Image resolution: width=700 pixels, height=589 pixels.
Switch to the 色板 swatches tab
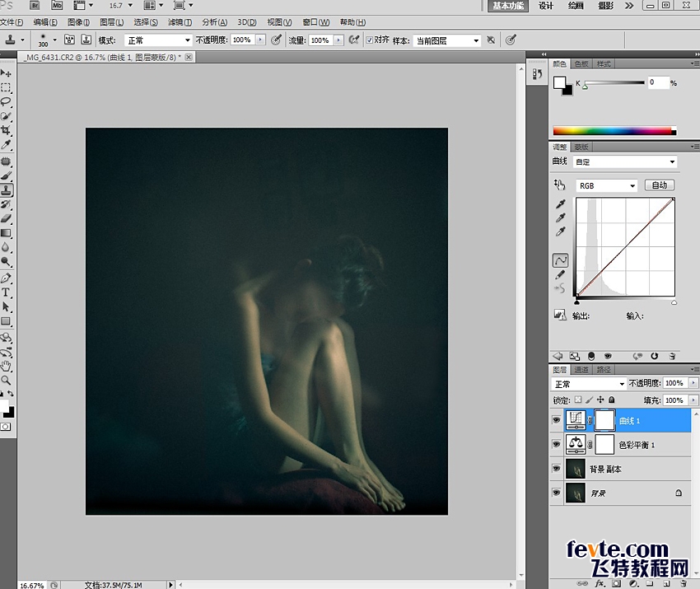tap(581, 64)
